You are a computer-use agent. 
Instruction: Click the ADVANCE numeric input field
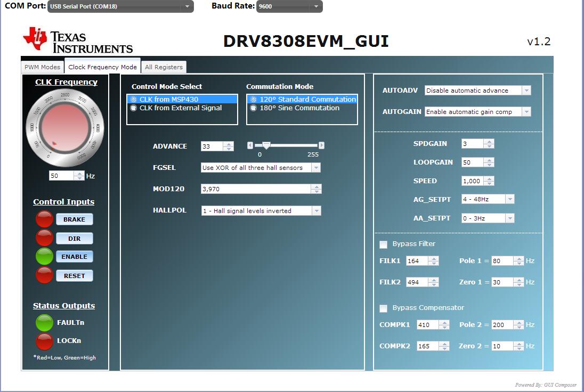coord(212,146)
